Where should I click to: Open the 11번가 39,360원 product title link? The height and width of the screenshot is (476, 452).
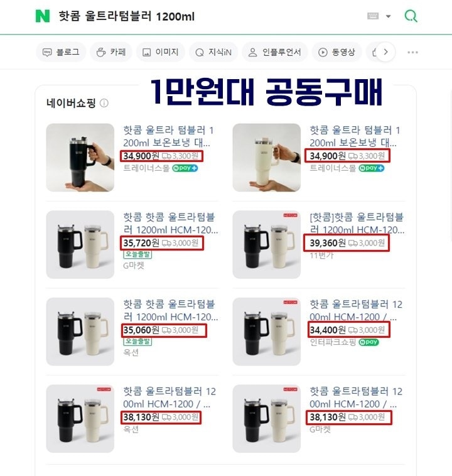pyautogui.click(x=357, y=224)
